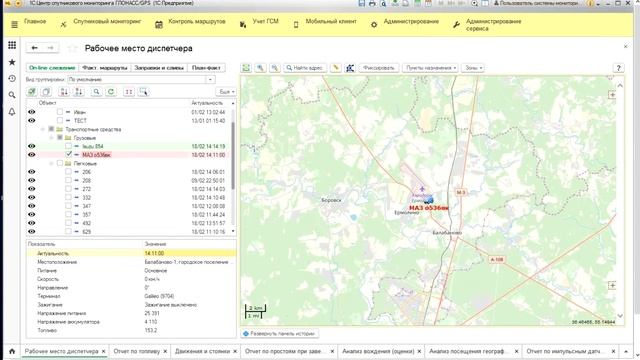
Task: Click Развернуть панель истории button
Action: pos(280,333)
